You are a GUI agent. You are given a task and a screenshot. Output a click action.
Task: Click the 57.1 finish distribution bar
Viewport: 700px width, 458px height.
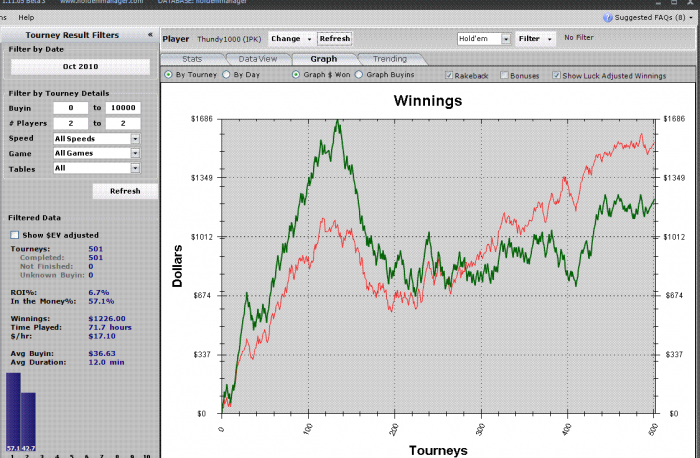coord(13,412)
